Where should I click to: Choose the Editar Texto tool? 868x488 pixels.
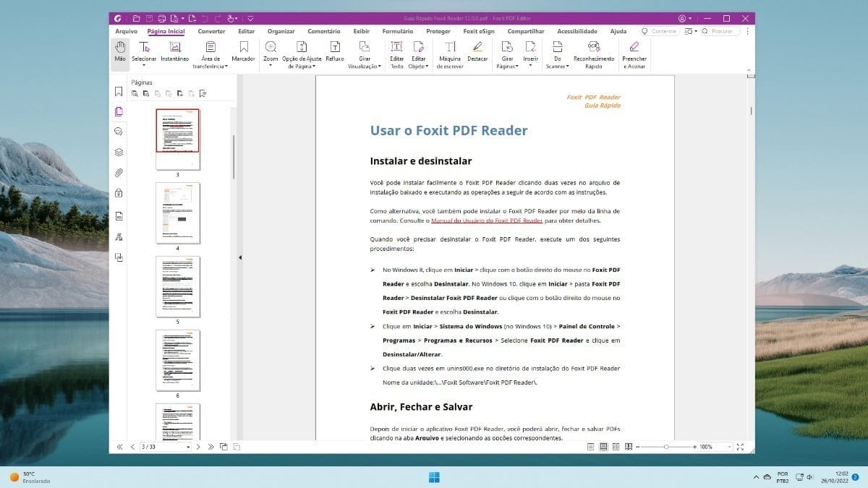[397, 54]
